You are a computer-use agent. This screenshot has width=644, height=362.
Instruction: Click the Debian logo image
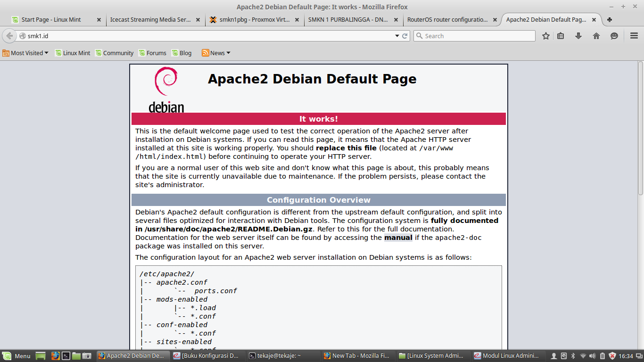pyautogui.click(x=166, y=90)
